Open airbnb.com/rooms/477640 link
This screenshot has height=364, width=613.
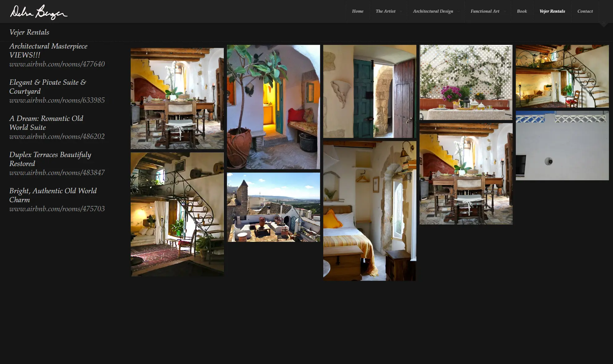57,64
